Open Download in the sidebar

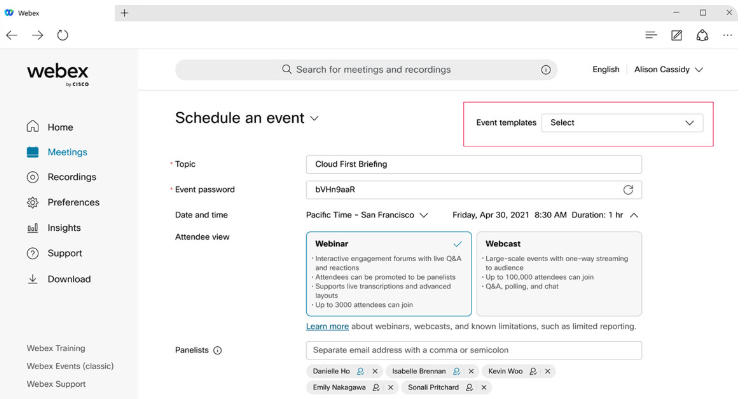tap(59, 279)
